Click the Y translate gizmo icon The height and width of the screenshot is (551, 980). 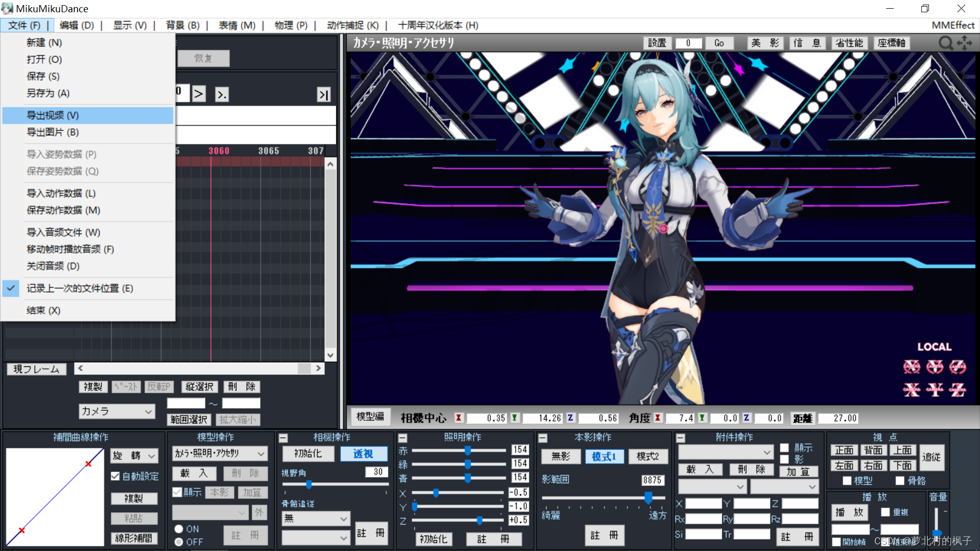(x=935, y=390)
